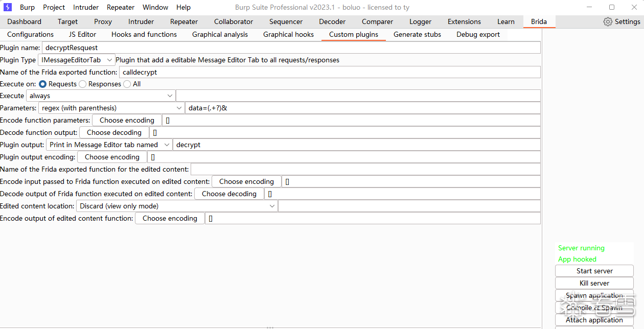The image size is (644, 329).
Task: Open the Settings gear icon
Action: click(608, 21)
